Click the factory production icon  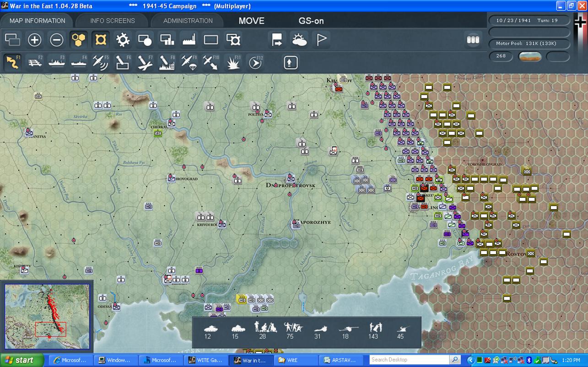pyautogui.click(x=189, y=40)
